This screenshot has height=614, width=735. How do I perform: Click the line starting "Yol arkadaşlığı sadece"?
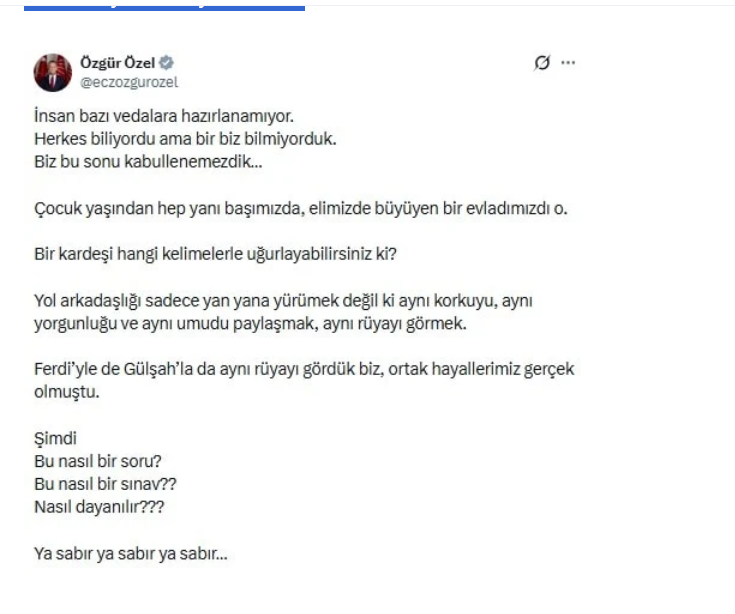coord(278,301)
